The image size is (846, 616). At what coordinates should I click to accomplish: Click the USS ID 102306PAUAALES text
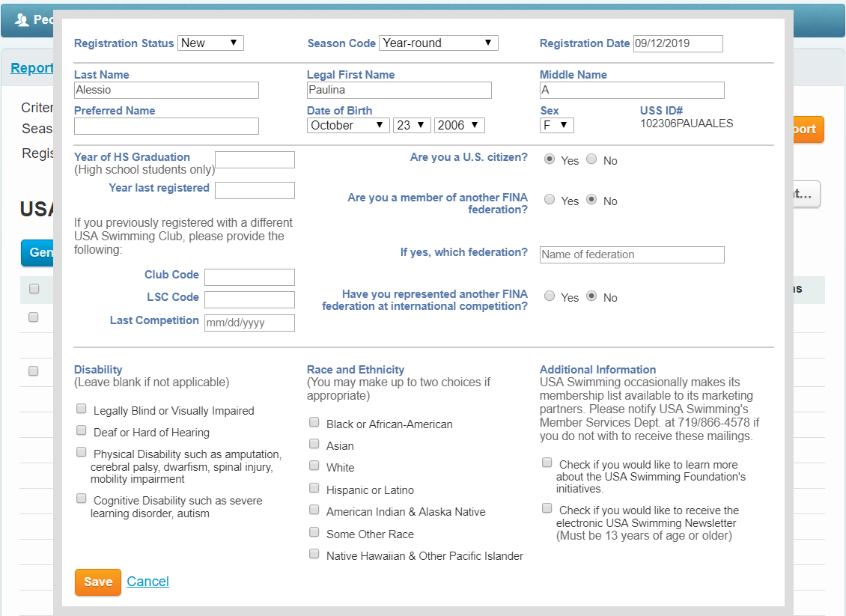[687, 123]
